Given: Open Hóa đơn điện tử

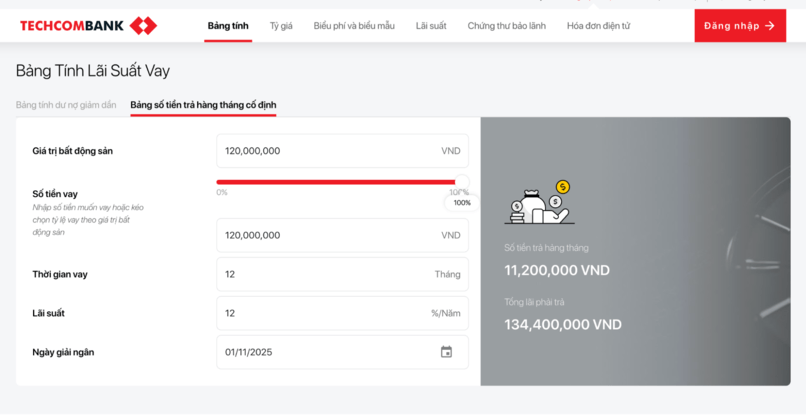Looking at the screenshot, I should tap(598, 26).
